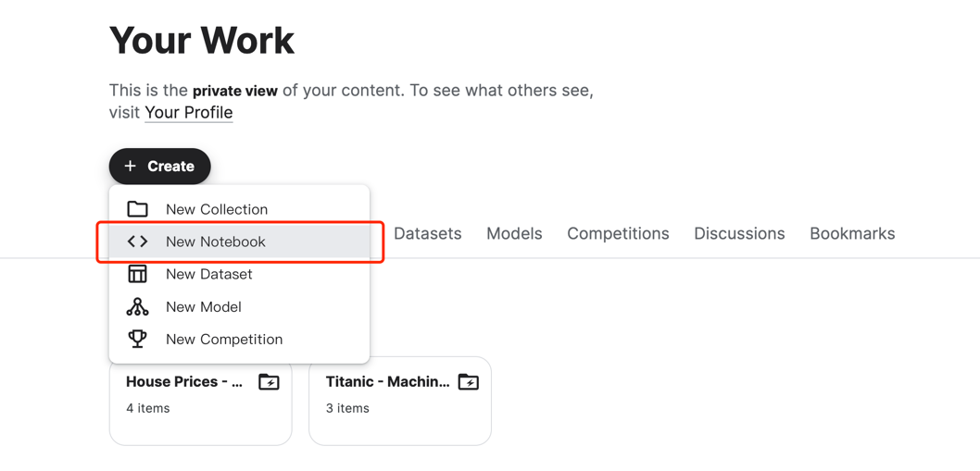Click the table icon beside New Dataset
The height and width of the screenshot is (471, 980).
coord(137,274)
